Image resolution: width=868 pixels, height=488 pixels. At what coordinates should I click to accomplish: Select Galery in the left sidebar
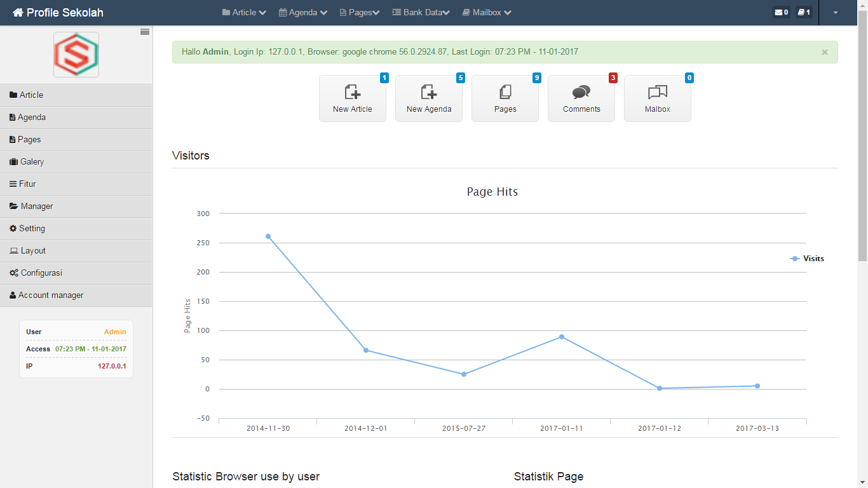(32, 162)
